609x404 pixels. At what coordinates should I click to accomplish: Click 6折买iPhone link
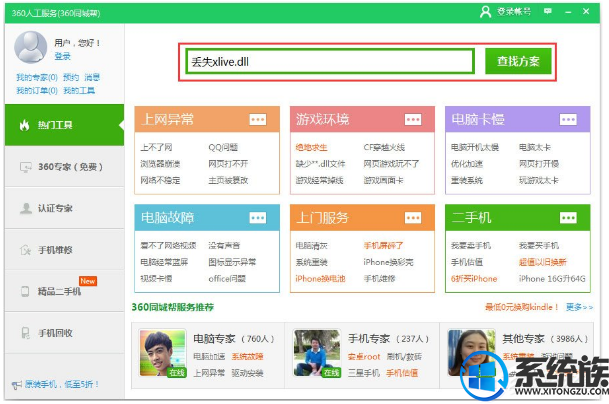coord(474,279)
